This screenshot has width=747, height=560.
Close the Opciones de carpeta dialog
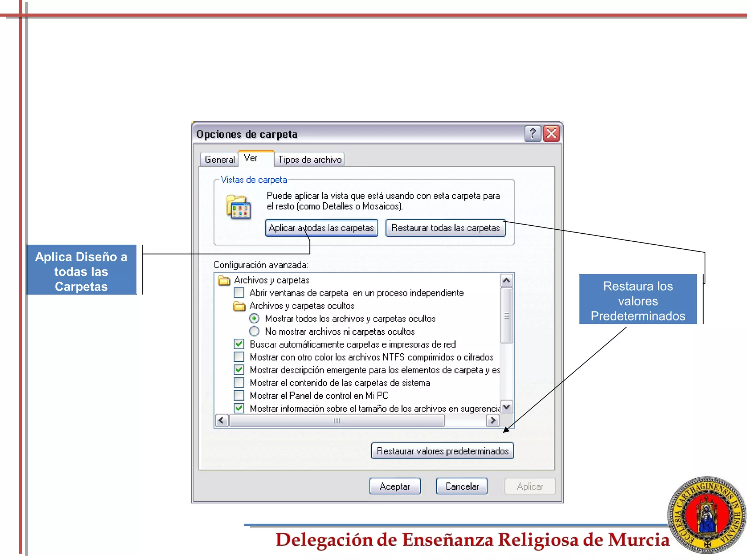coord(551,134)
